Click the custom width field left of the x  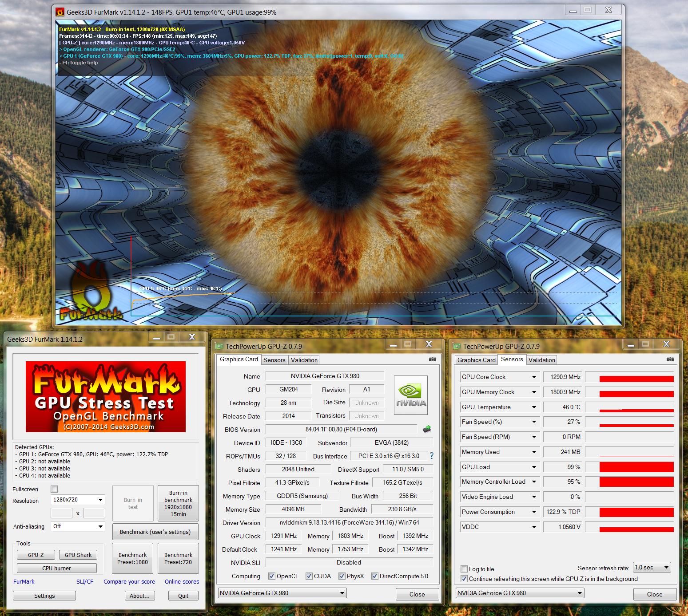(61, 513)
